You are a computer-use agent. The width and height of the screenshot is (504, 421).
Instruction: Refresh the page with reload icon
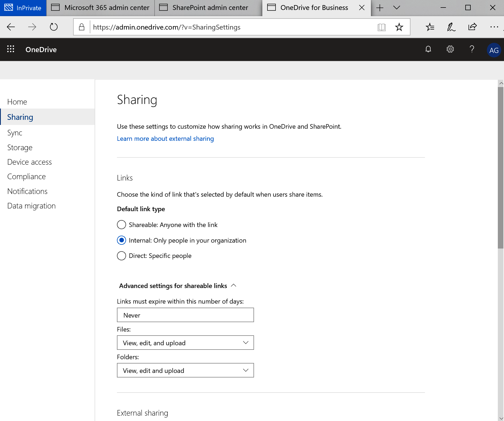pos(54,27)
